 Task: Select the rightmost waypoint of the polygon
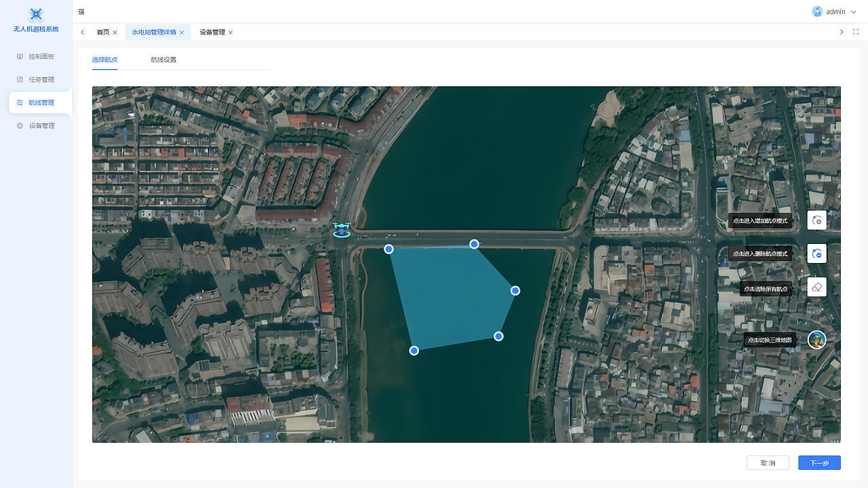click(515, 291)
